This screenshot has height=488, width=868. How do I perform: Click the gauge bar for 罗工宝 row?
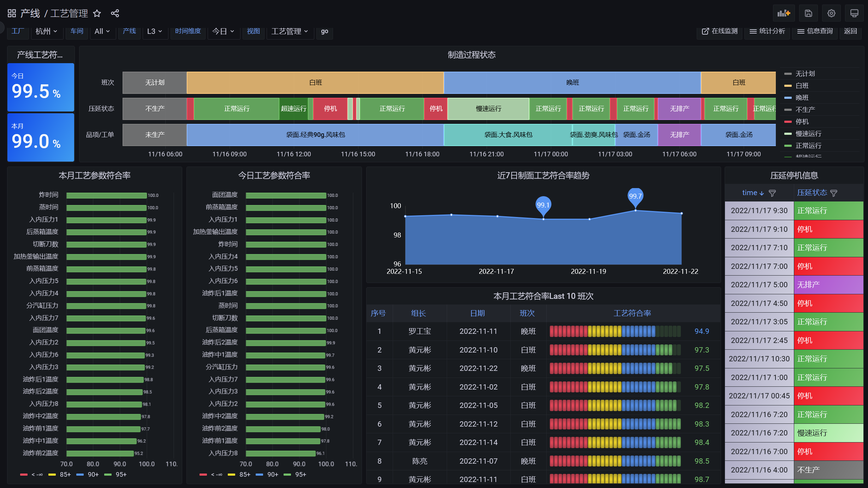[x=615, y=331]
